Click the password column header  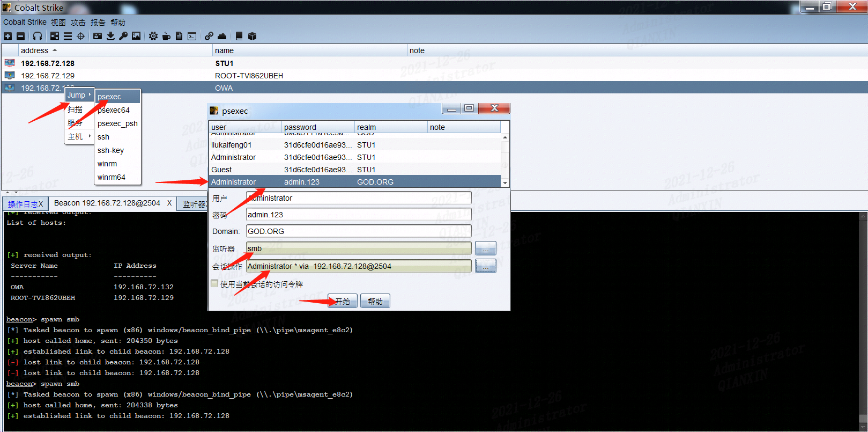click(318, 127)
